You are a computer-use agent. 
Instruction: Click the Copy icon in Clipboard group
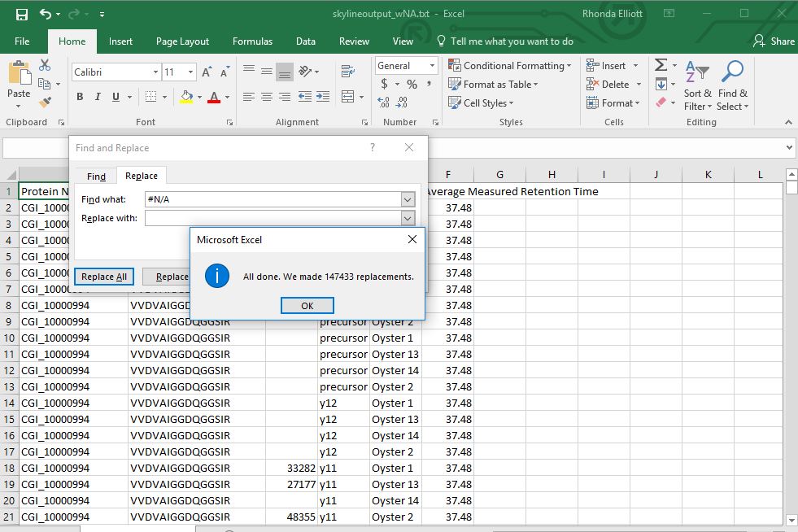point(45,84)
